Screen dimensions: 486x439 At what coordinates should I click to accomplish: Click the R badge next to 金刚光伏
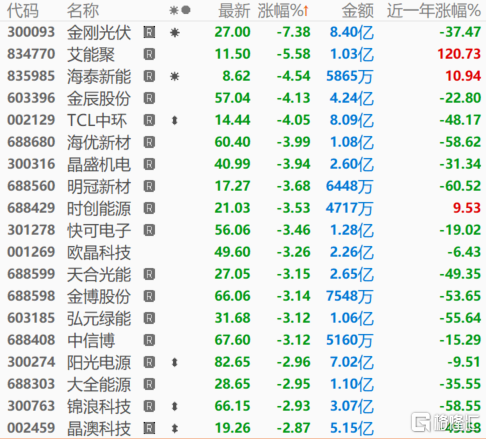[x=149, y=32]
